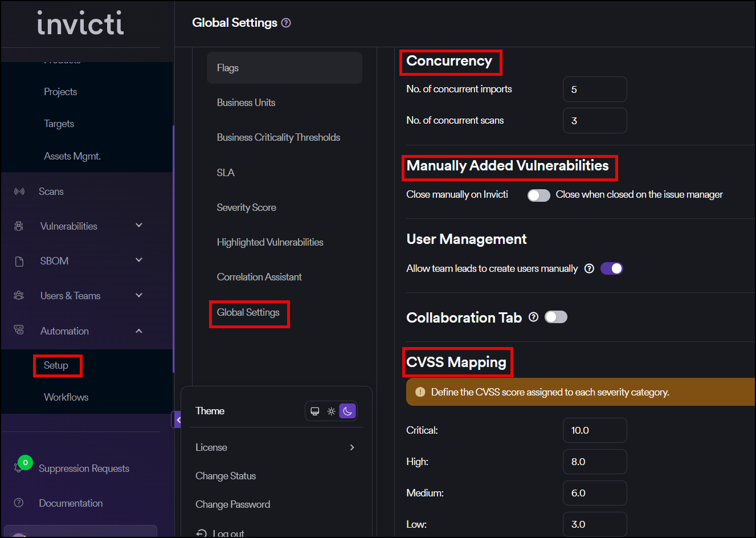Image resolution: width=756 pixels, height=538 pixels.
Task: Click the Vulnerabilities bug icon
Action: click(19, 226)
